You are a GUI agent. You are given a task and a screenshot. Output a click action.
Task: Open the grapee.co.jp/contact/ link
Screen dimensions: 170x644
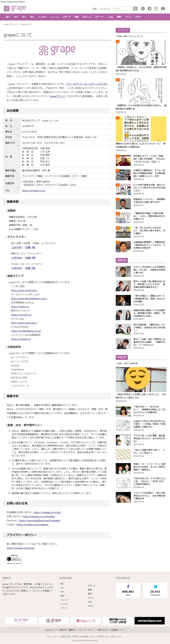tap(39, 516)
